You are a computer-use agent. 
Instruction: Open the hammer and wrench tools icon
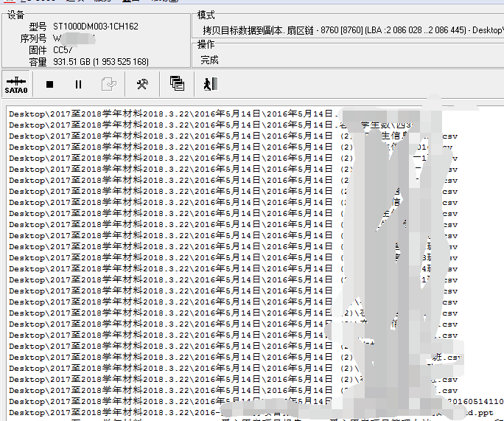(143, 84)
